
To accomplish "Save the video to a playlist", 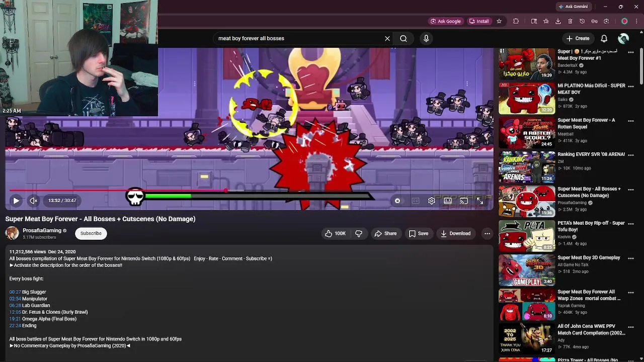I will click(419, 233).
